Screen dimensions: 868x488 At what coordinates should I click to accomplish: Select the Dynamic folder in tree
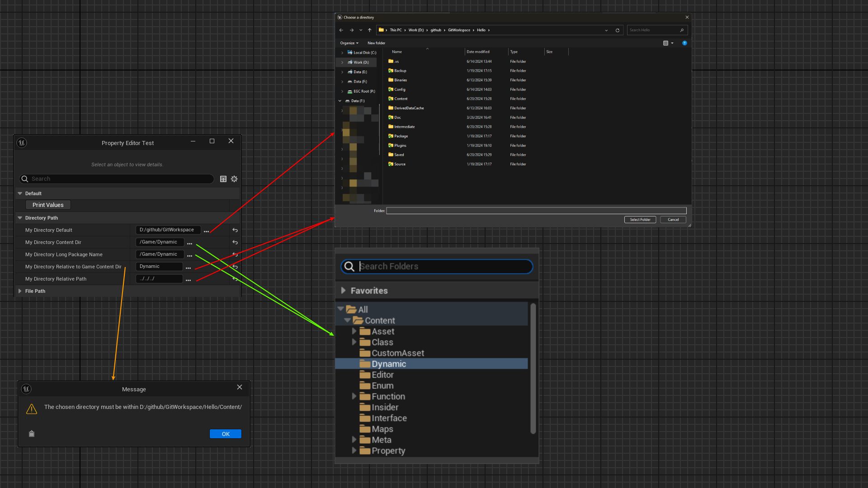(388, 364)
